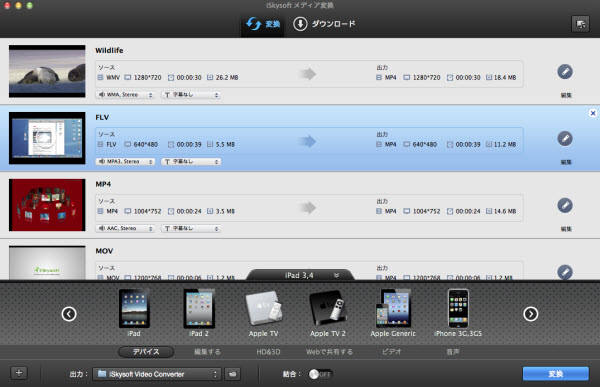Open the ダウンロード download tab
The height and width of the screenshot is (387, 600).
(x=324, y=24)
